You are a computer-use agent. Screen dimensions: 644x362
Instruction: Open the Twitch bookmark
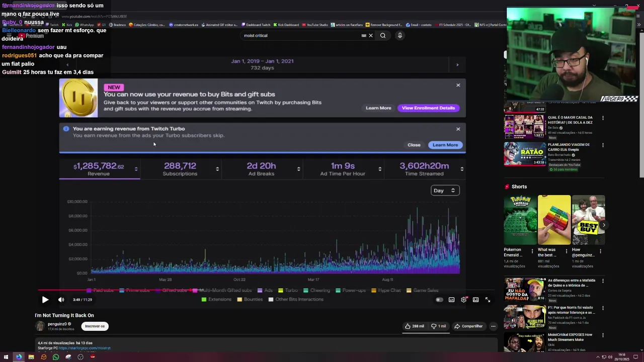pos(52,25)
